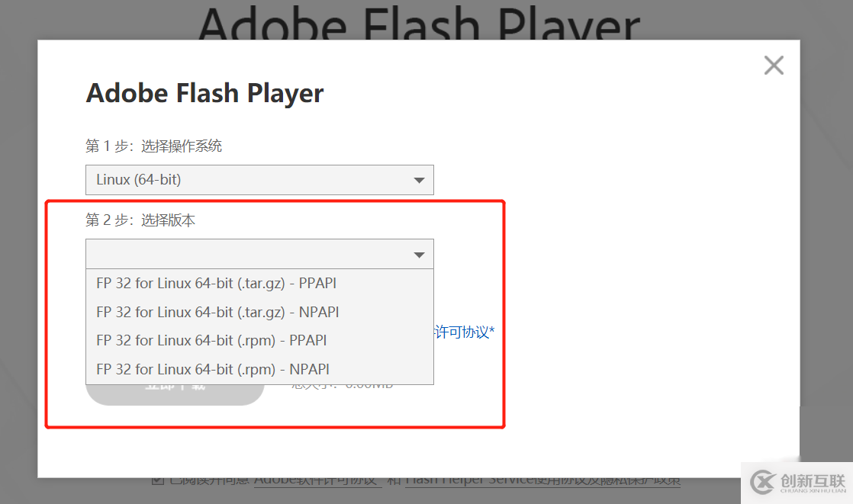
Task: Open the blue 许可协议* license link
Action: pyautogui.click(x=465, y=332)
